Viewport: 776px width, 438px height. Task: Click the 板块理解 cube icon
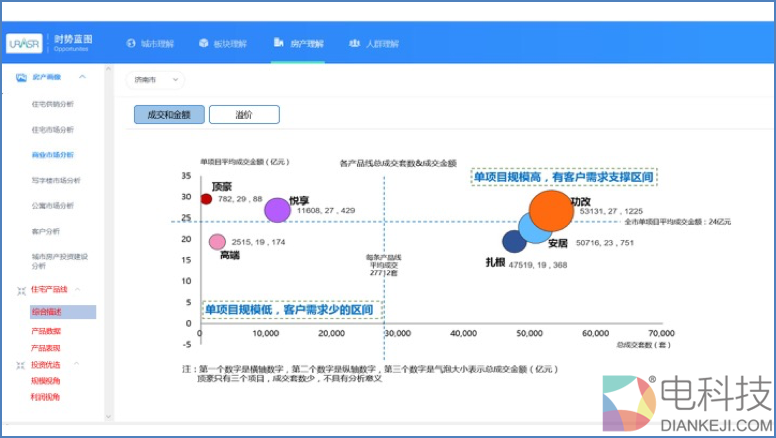203,44
